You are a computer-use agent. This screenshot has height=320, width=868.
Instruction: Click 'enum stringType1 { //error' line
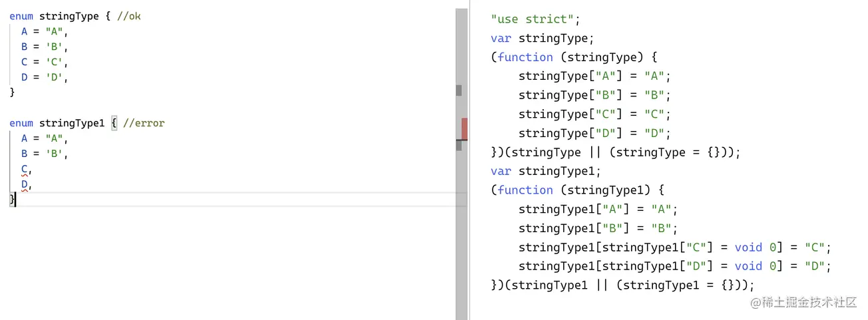pyautogui.click(x=87, y=123)
